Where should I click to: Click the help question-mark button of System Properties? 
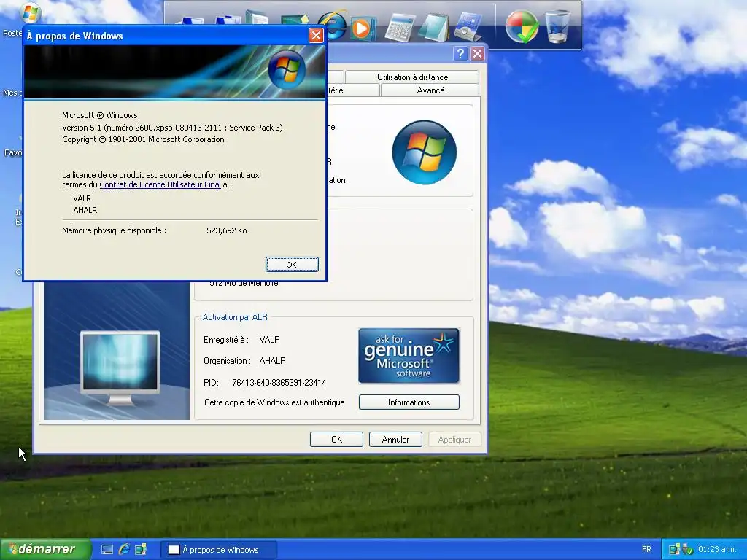[460, 54]
